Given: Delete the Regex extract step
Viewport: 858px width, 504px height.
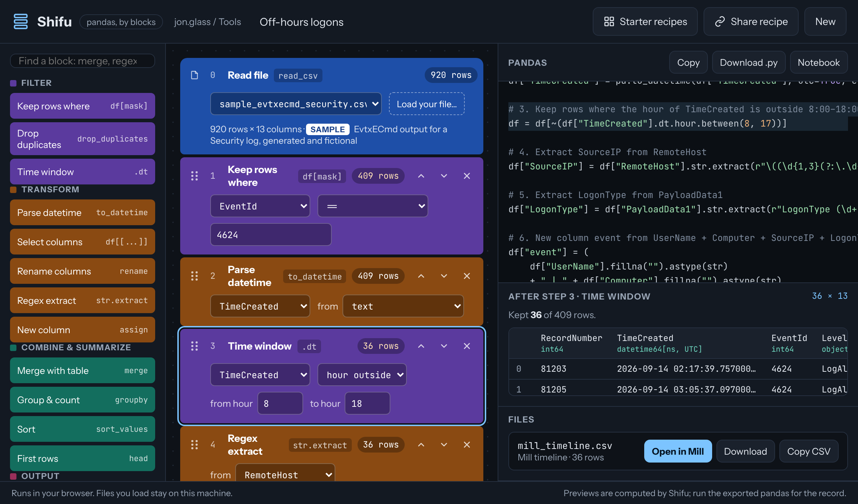Looking at the screenshot, I should click(467, 445).
